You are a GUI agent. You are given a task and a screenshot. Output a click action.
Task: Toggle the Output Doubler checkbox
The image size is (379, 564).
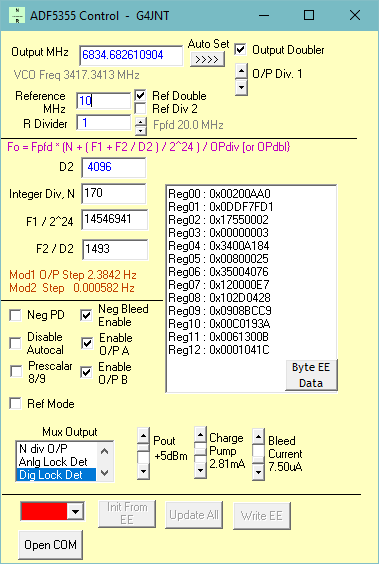coord(240,50)
